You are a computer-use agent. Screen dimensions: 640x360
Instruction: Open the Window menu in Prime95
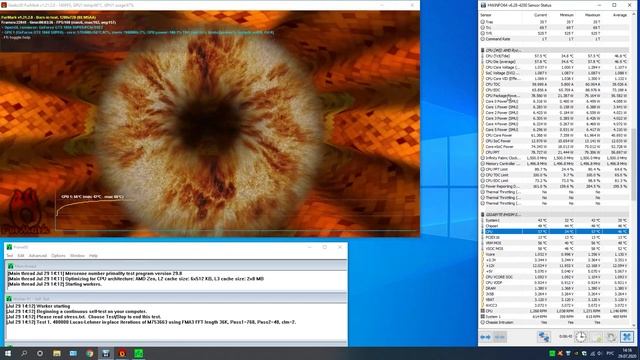(x=77, y=256)
